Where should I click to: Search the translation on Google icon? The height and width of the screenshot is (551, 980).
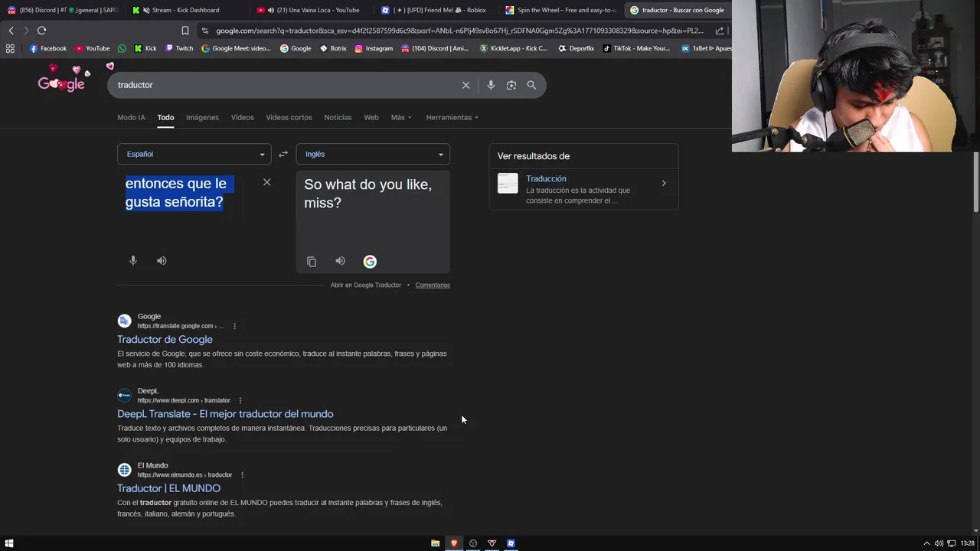click(370, 262)
